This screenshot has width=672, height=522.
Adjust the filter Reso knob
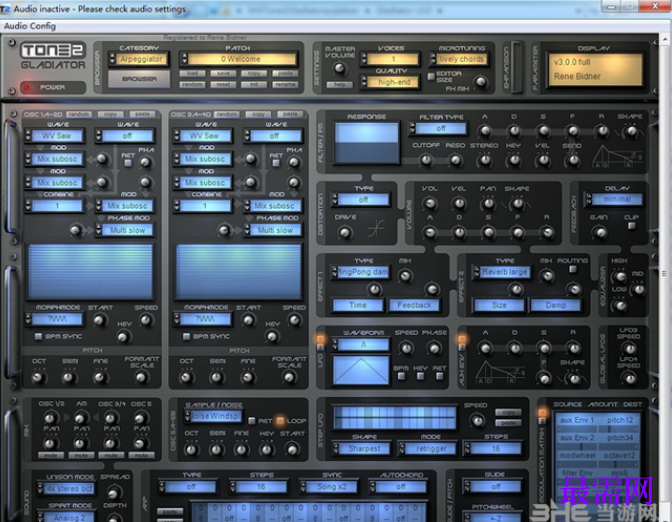pos(455,160)
